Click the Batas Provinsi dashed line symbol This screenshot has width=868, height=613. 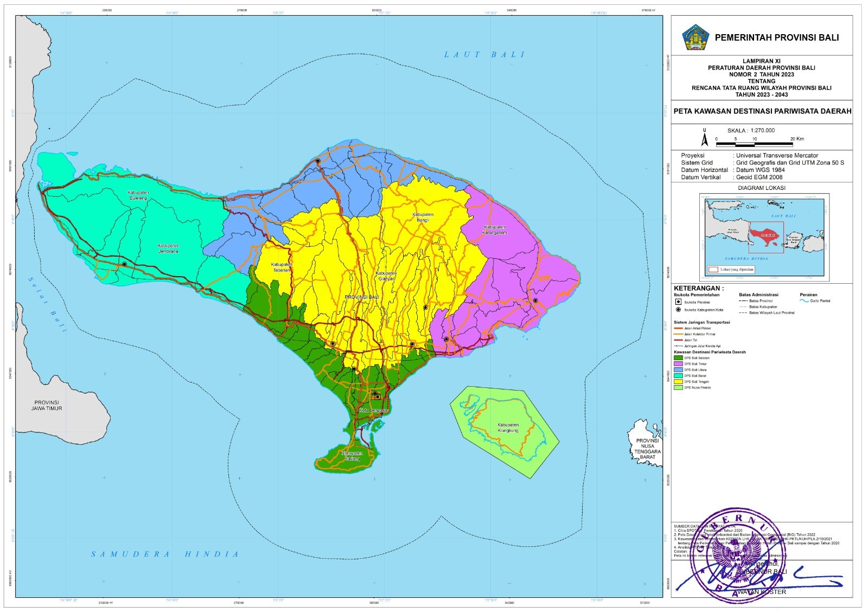click(x=743, y=301)
